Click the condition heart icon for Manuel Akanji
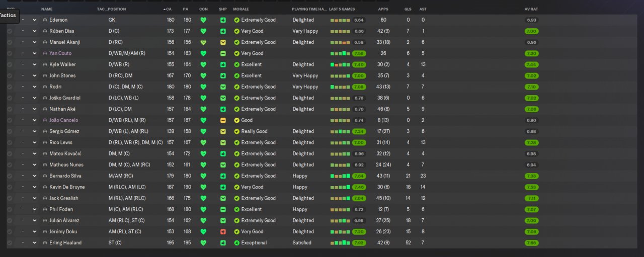 tap(203, 42)
